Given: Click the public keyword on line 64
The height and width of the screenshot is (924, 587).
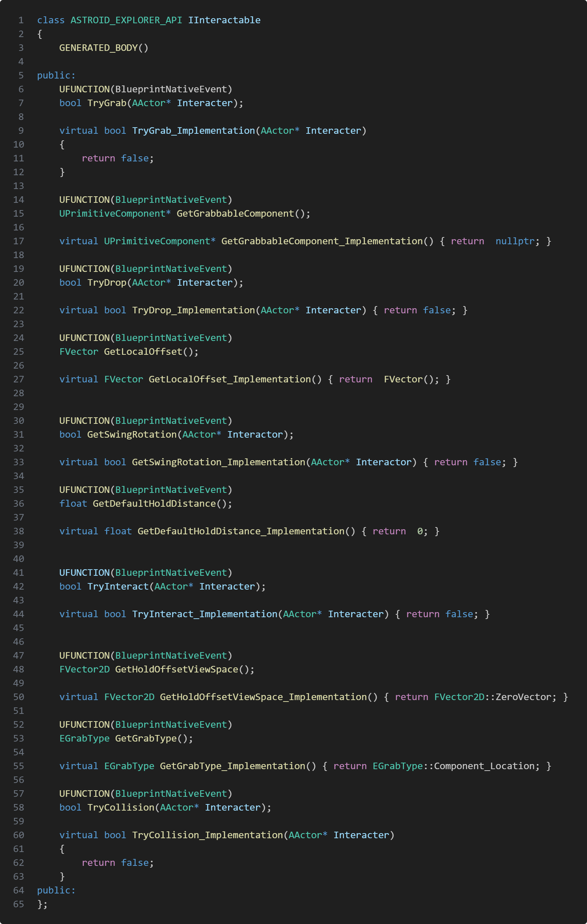Looking at the screenshot, I should tap(56, 890).
